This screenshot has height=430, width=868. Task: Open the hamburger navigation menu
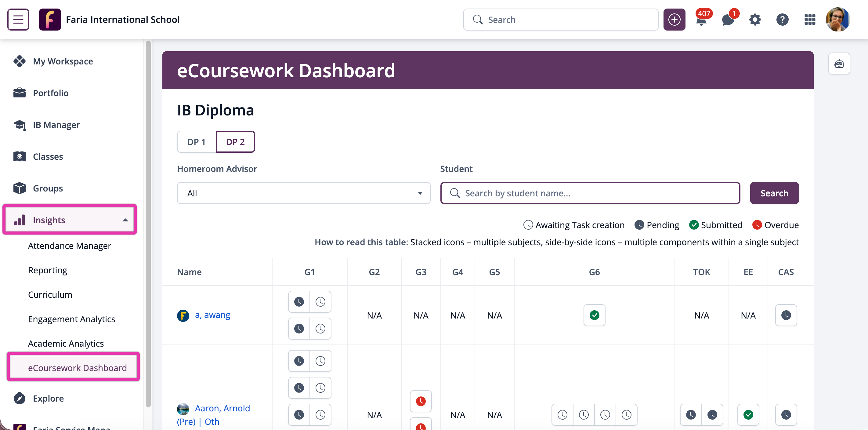click(x=18, y=20)
